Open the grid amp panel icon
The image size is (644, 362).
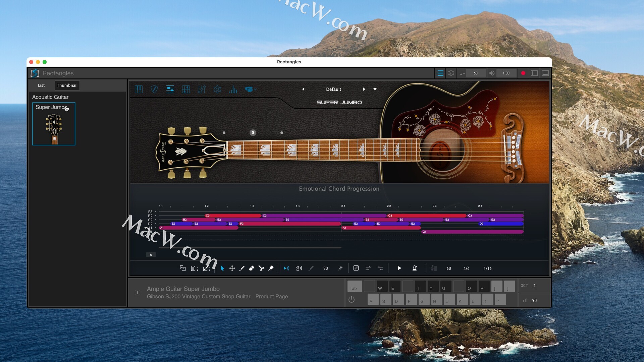coord(186,89)
